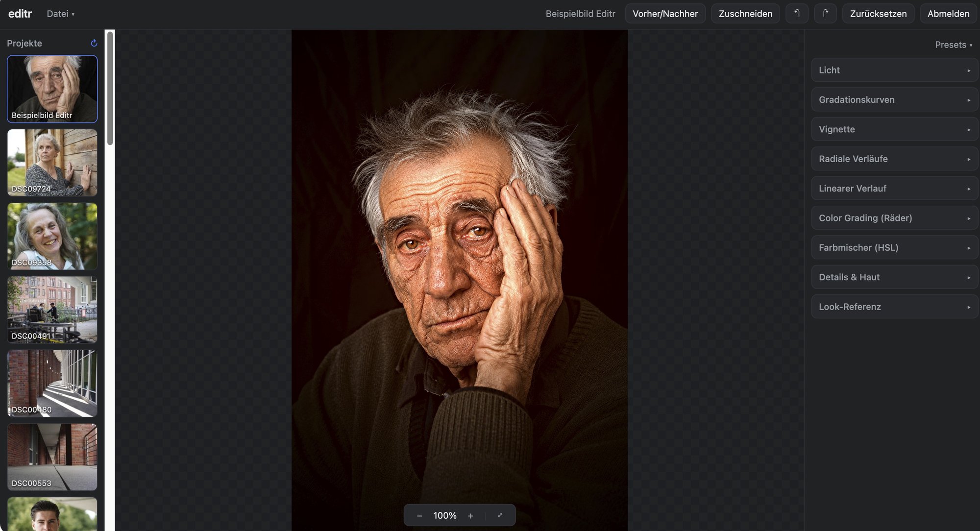Expand the Vignette panel
The image size is (980, 531).
(895, 129)
